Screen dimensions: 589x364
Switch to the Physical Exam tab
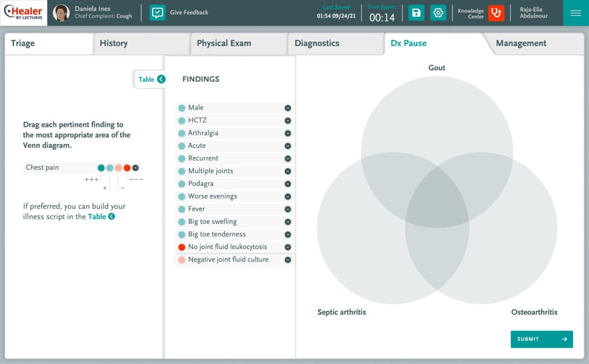click(x=224, y=43)
